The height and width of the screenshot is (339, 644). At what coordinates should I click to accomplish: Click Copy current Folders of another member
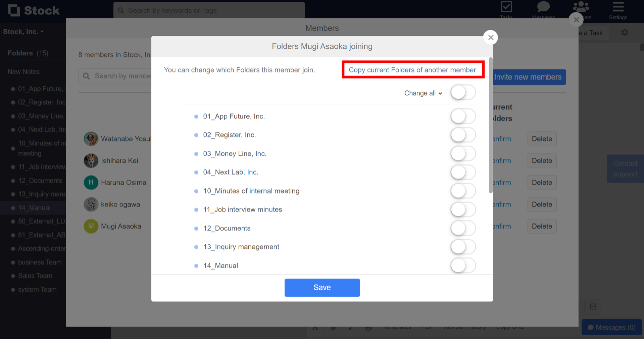412,70
